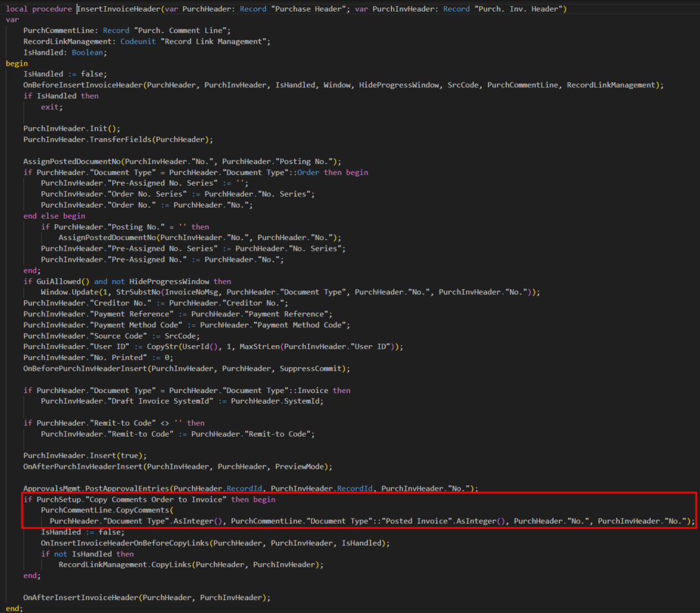Click the '"No. Printed" := 0' assignment line

coord(98,357)
